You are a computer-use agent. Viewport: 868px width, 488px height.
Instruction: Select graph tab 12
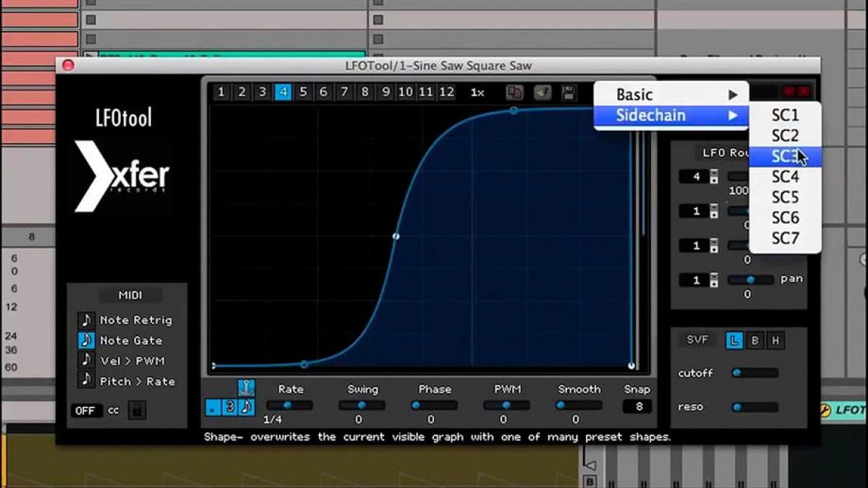(447, 93)
